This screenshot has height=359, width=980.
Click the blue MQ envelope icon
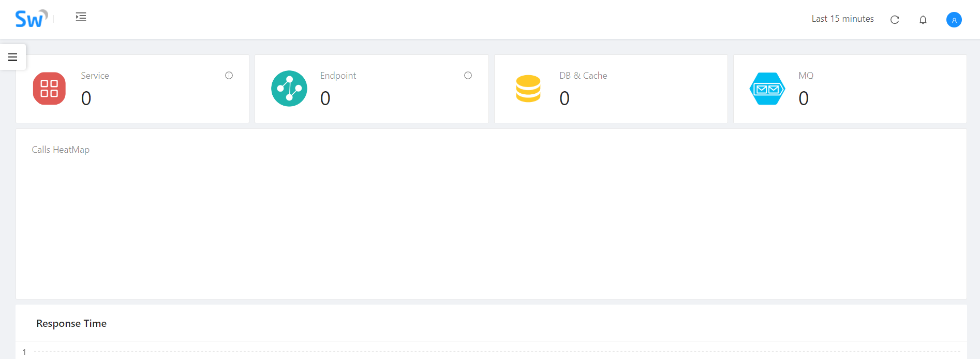pyautogui.click(x=767, y=89)
